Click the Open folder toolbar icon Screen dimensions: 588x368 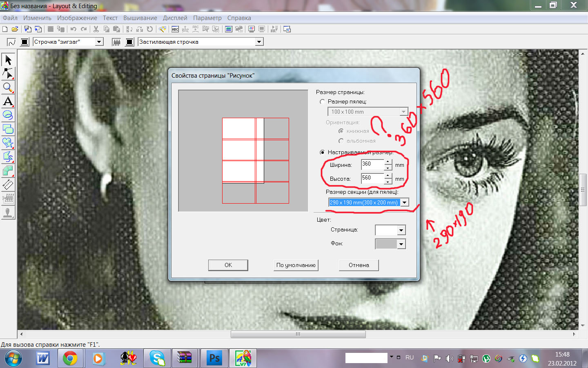coord(15,29)
